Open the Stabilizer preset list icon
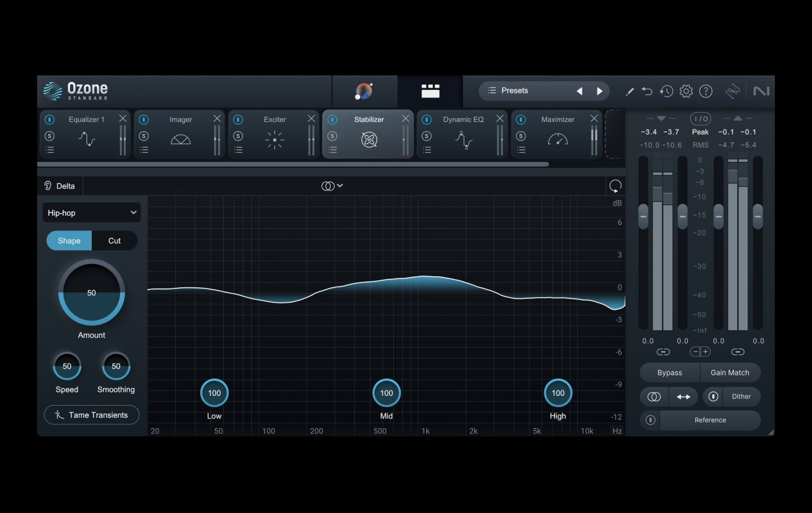Screen dimensions: 812x513 pyautogui.click(x=332, y=150)
